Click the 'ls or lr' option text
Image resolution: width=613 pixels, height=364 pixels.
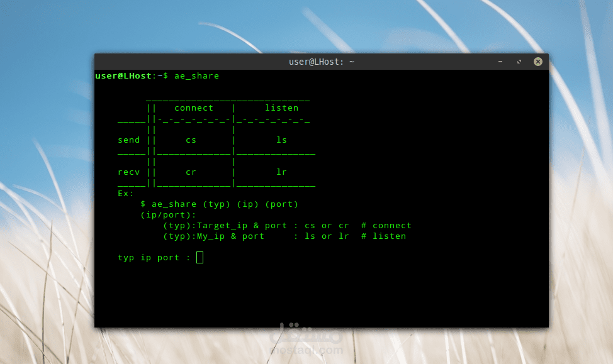click(327, 236)
